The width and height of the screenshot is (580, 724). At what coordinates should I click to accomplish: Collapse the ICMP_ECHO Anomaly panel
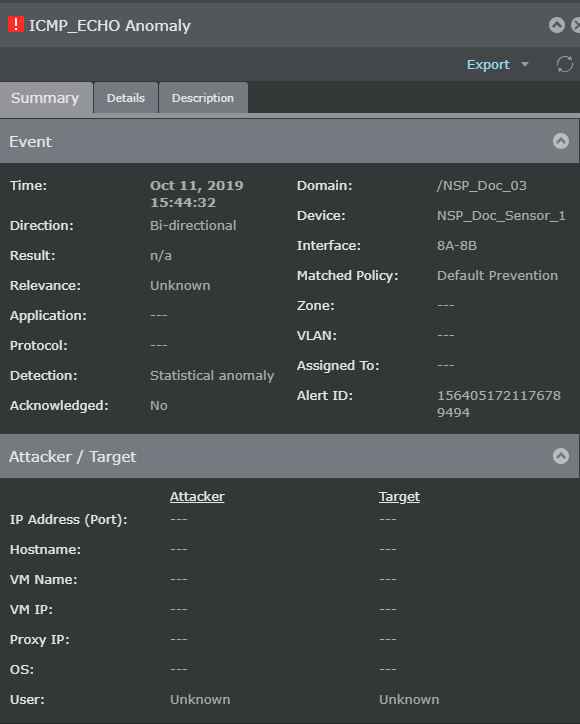click(x=556, y=25)
